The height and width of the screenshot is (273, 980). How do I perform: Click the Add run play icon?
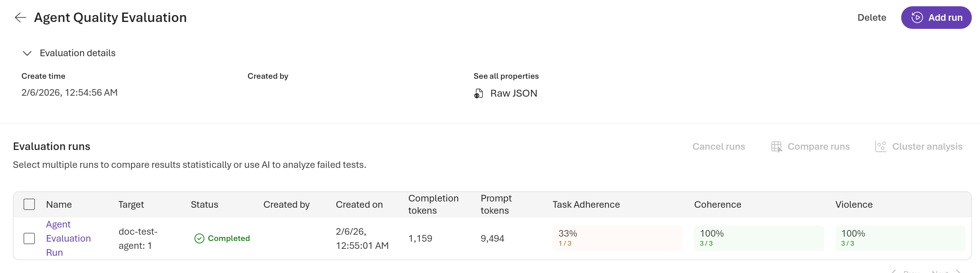point(917,18)
